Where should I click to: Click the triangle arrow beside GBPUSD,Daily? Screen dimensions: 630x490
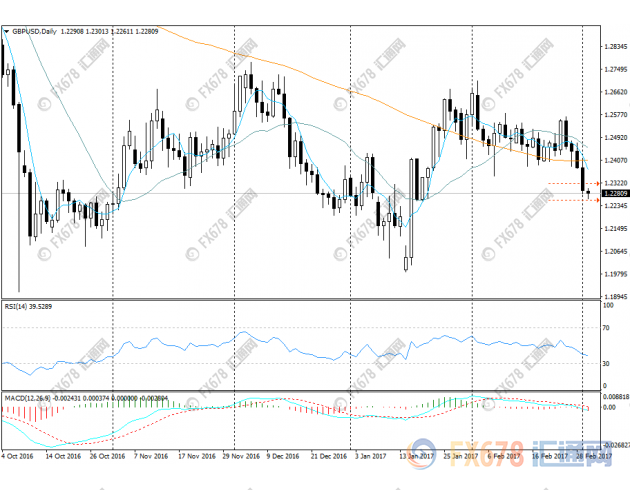7,32
